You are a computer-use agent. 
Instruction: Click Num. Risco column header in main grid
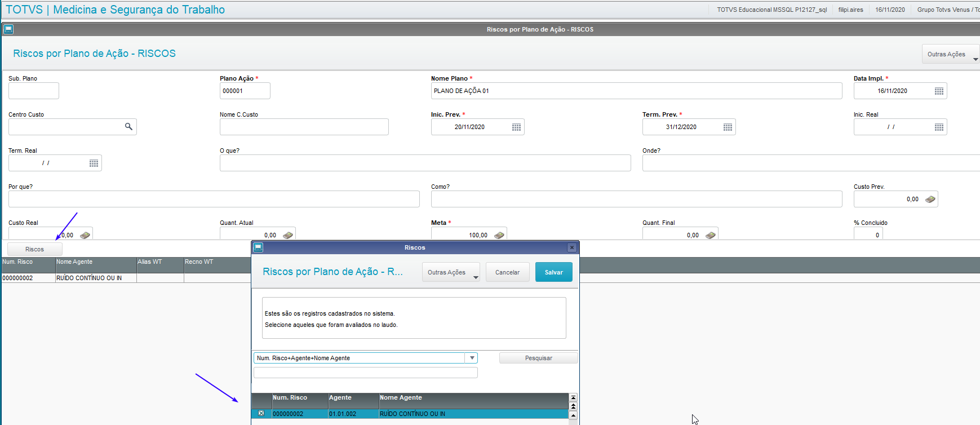[x=28, y=265]
